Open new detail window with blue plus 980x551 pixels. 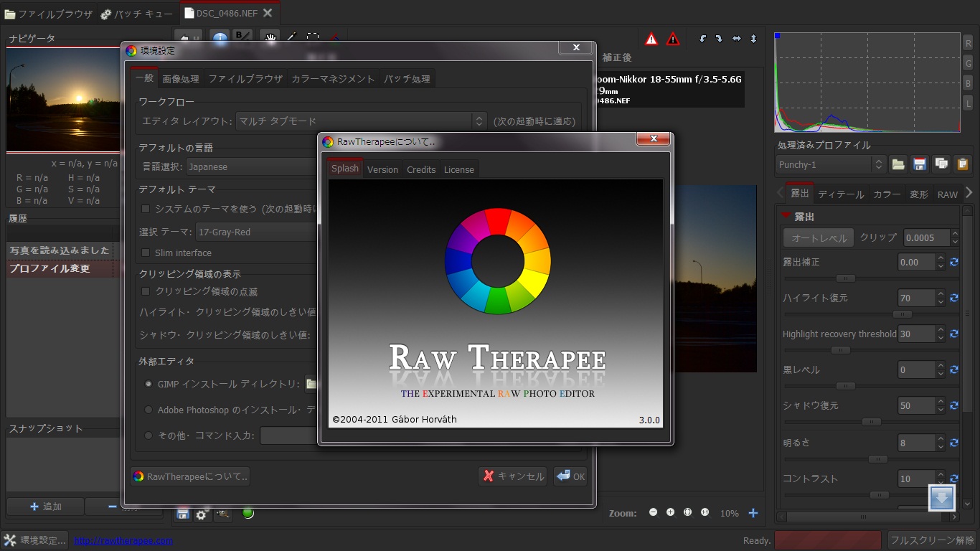(753, 513)
